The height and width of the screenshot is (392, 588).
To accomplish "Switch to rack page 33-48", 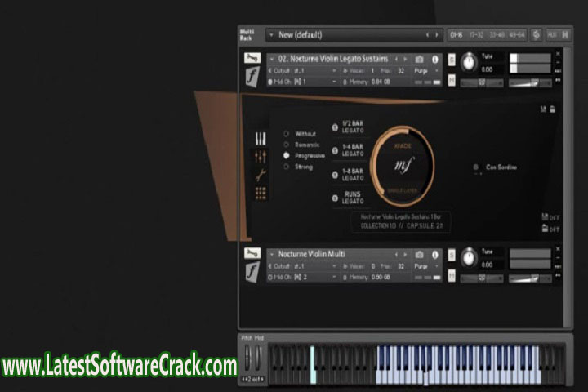I will click(x=497, y=35).
